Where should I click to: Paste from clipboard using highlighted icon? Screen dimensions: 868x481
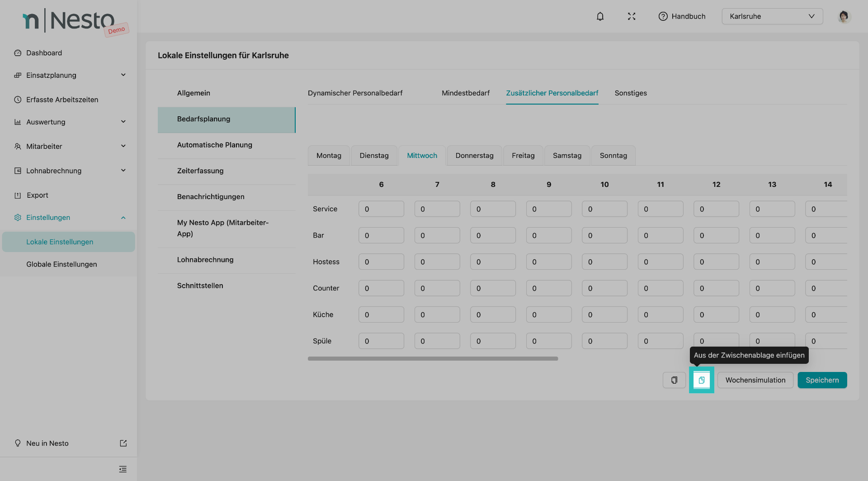point(701,380)
